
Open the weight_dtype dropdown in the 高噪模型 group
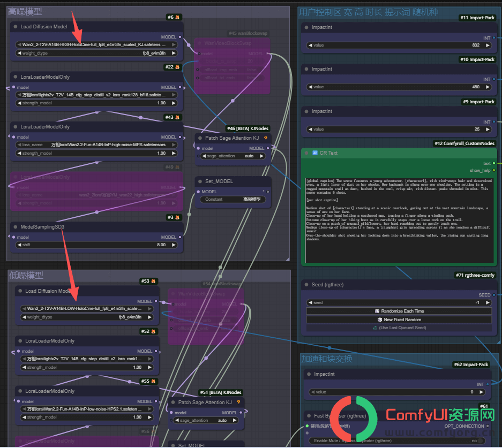point(96,53)
